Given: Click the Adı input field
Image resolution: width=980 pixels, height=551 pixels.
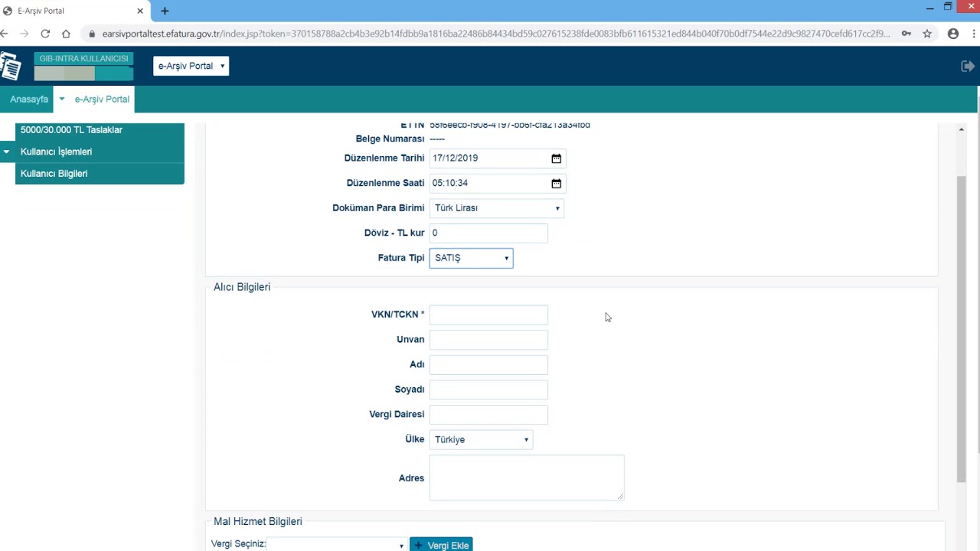Looking at the screenshot, I should [488, 364].
